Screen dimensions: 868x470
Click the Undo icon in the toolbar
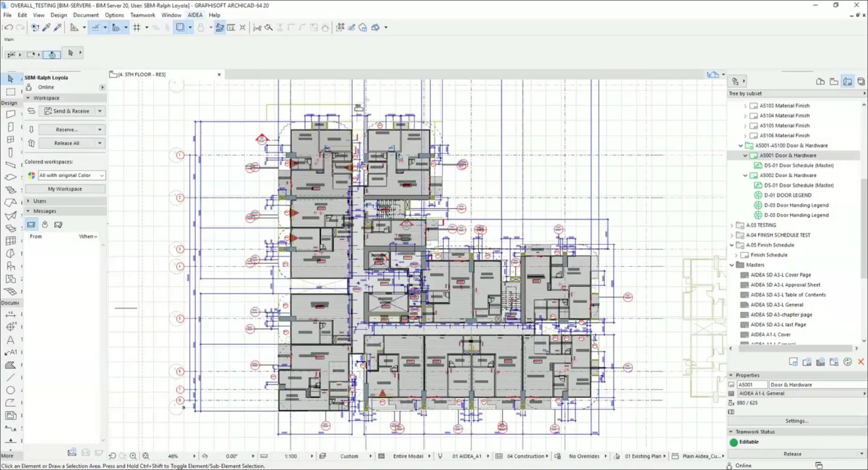tap(8, 27)
